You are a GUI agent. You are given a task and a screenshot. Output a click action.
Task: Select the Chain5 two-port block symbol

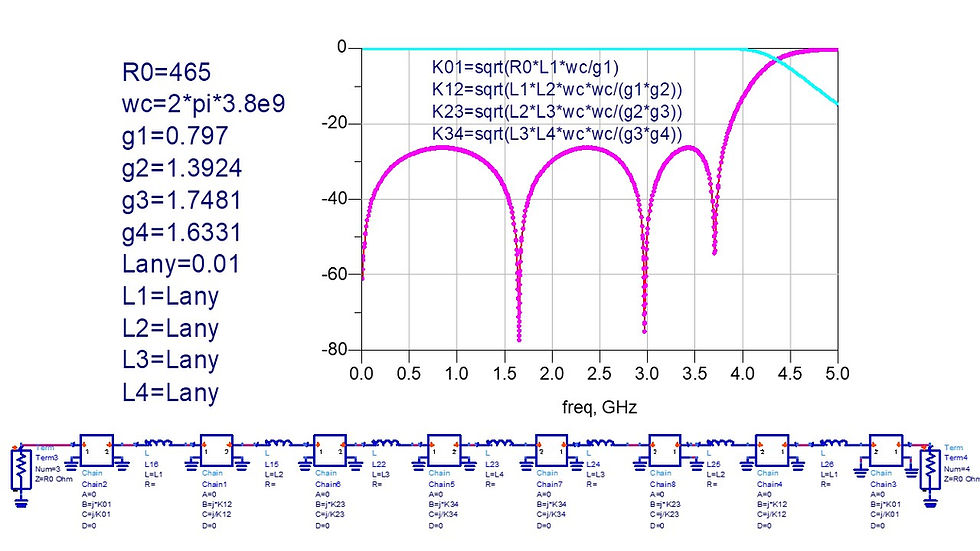pyautogui.click(x=444, y=450)
